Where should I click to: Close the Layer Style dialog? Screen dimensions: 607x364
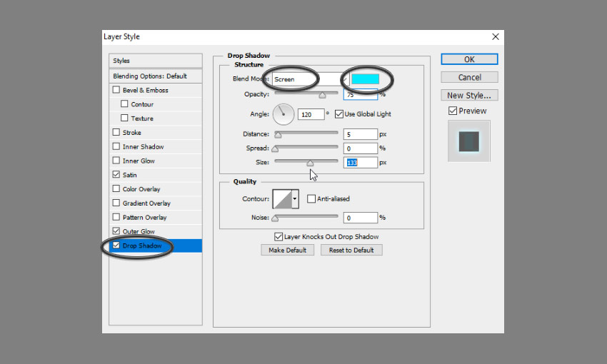coord(495,36)
